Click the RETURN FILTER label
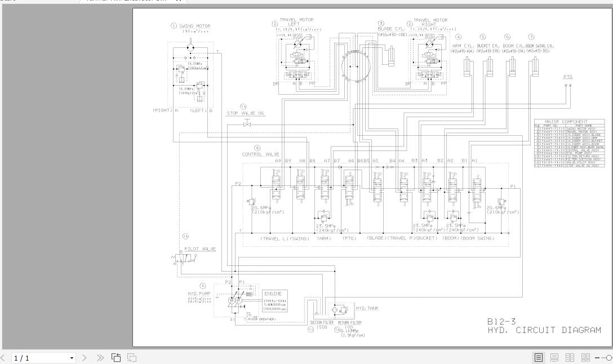This screenshot has width=613, height=364. click(x=349, y=322)
